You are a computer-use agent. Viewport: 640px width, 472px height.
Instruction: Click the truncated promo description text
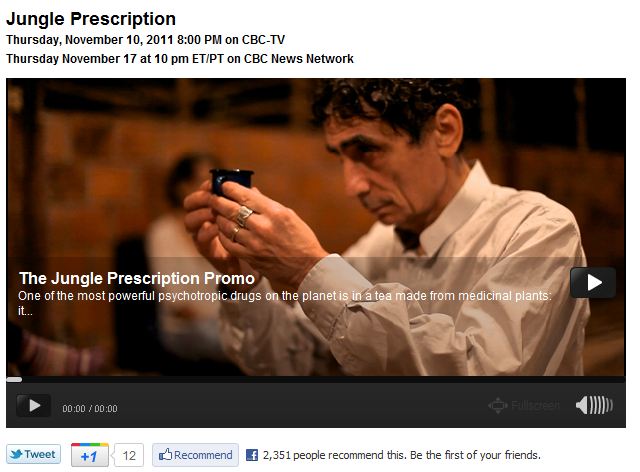point(284,303)
